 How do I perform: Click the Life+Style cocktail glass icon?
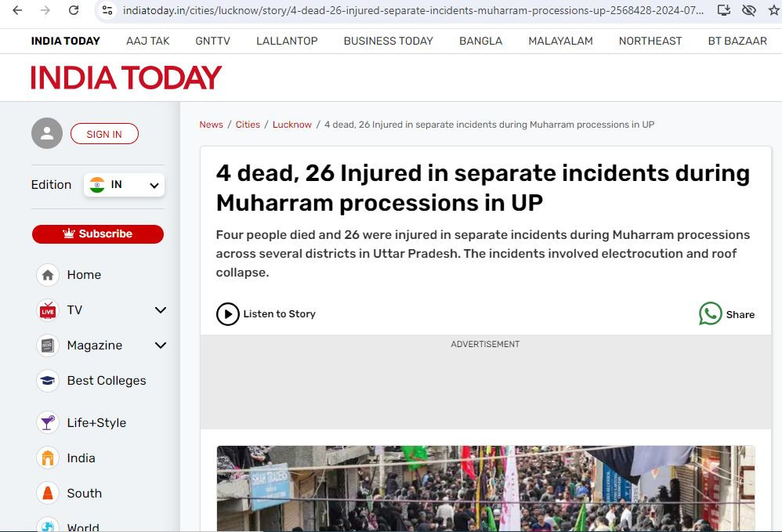tap(48, 423)
